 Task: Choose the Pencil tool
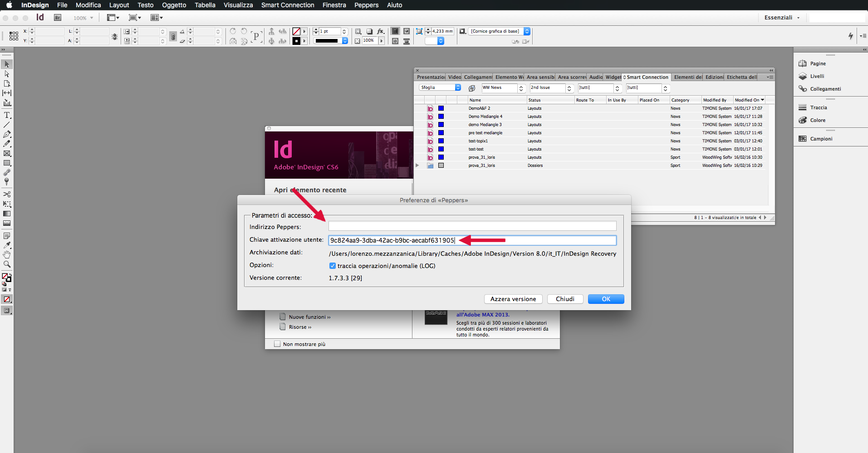[7, 144]
